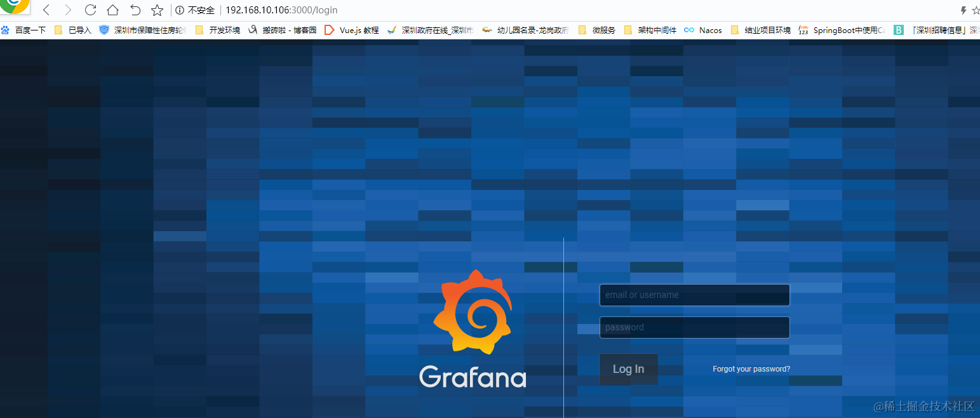The height and width of the screenshot is (418, 980).
Task: Open the 结业项目环境 bookmarks folder
Action: [761, 30]
